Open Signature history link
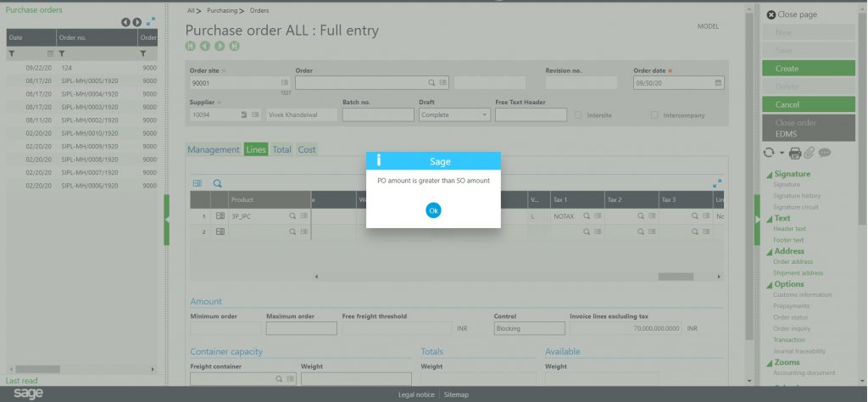The height and width of the screenshot is (402, 868). (797, 195)
